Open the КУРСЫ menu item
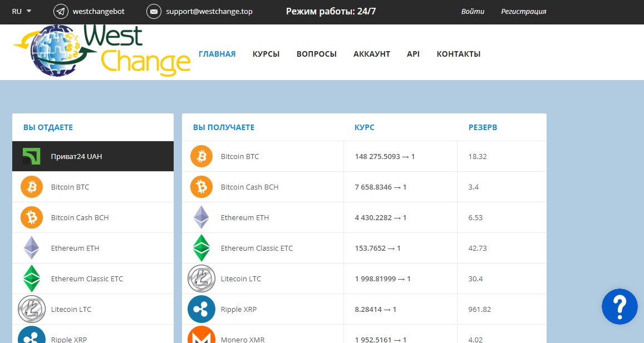 266,54
